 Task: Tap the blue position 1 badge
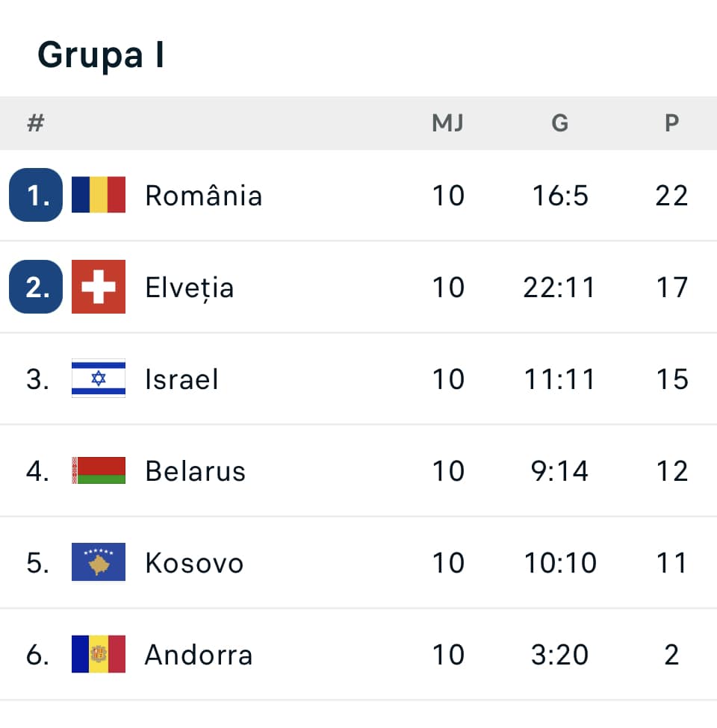(x=36, y=196)
